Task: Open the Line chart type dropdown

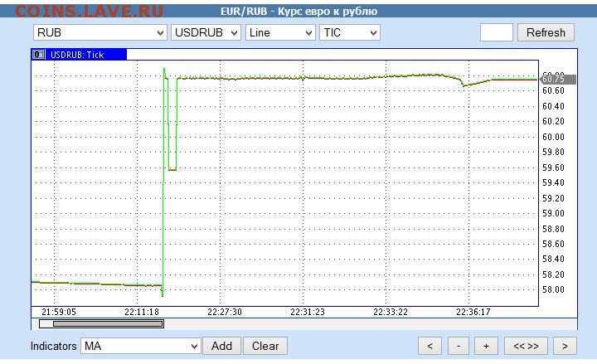Action: point(279,32)
